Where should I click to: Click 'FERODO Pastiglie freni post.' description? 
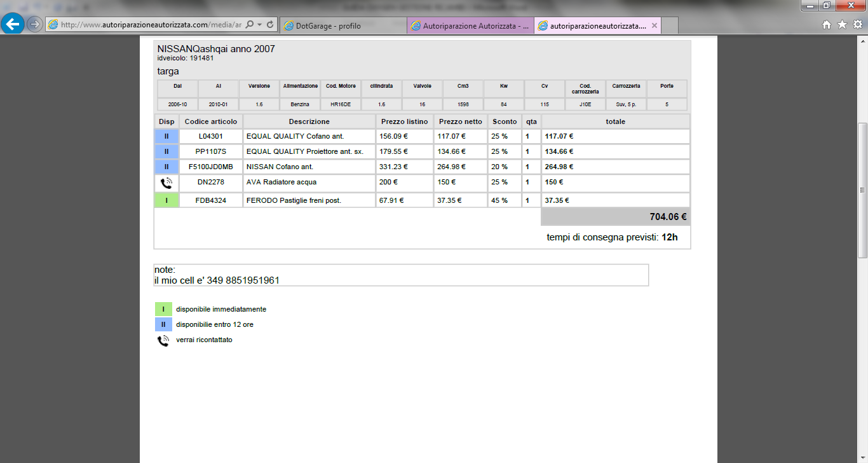[x=294, y=200]
